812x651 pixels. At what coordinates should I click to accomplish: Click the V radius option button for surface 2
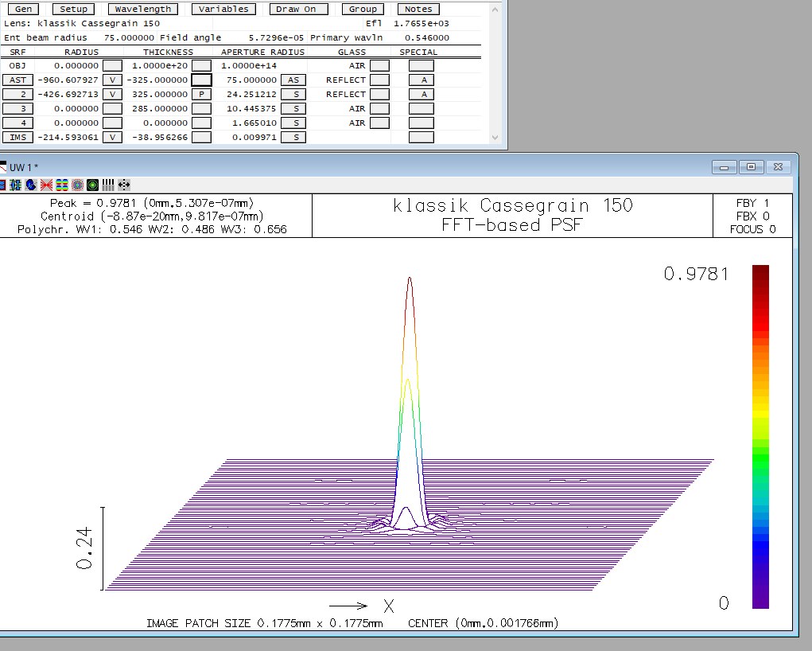click(x=112, y=95)
